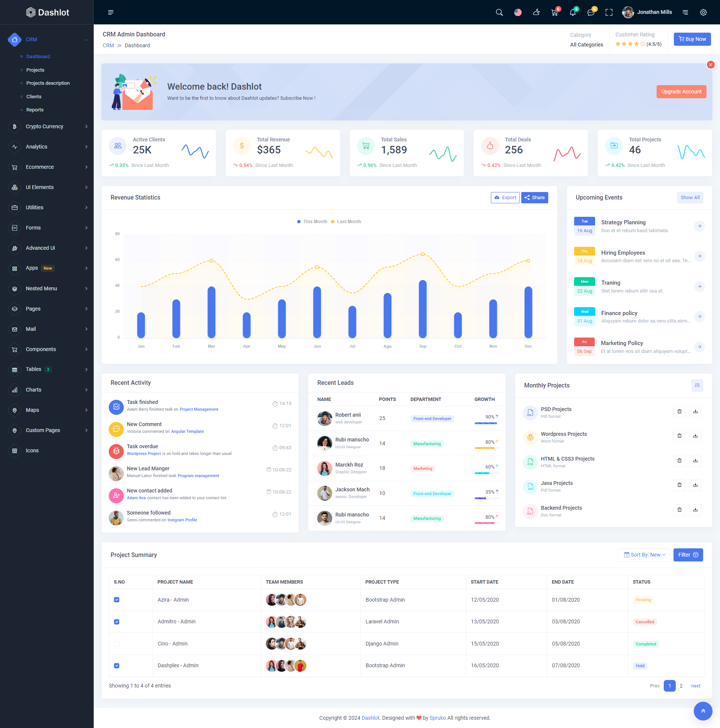The width and height of the screenshot is (720, 728).
Task: Click the sidebar hamburger toggle icon
Action: click(x=111, y=12)
